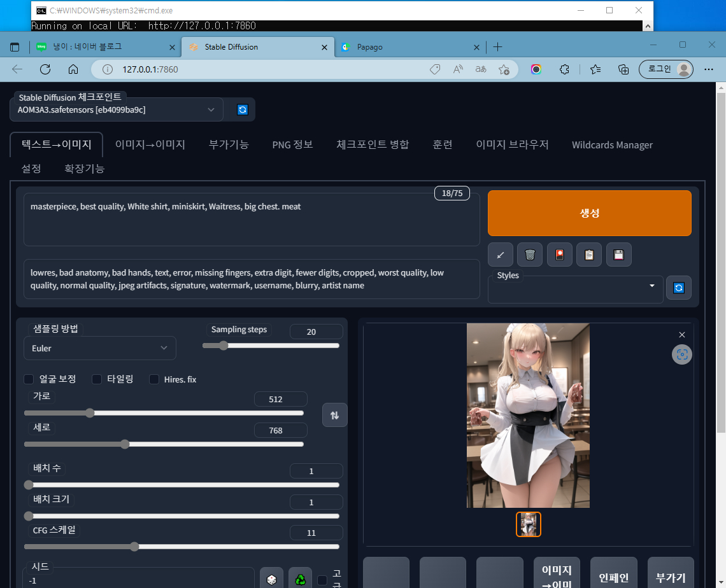
Task: Toggle the extra seed checkbox
Action: click(x=322, y=580)
